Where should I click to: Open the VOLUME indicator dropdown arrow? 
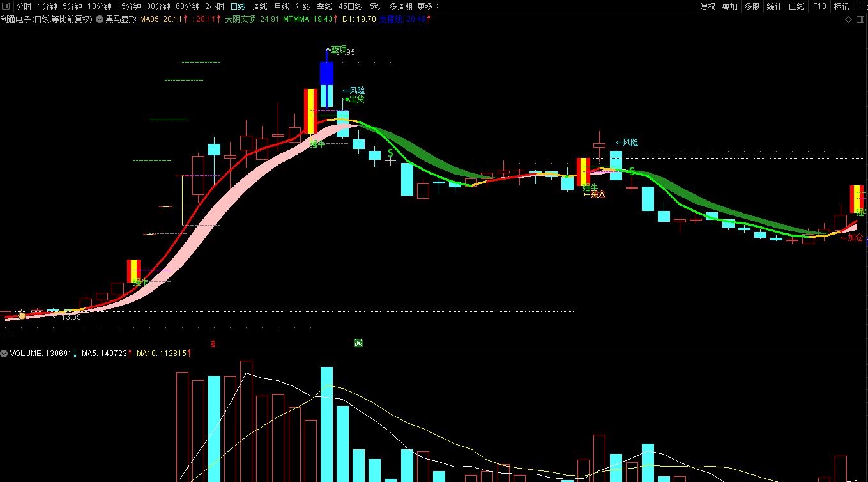(4, 353)
